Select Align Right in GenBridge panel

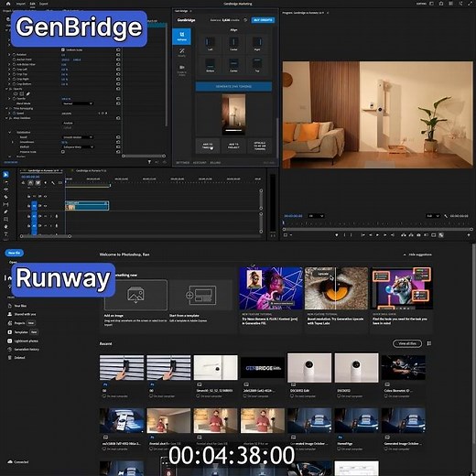[x=257, y=43]
